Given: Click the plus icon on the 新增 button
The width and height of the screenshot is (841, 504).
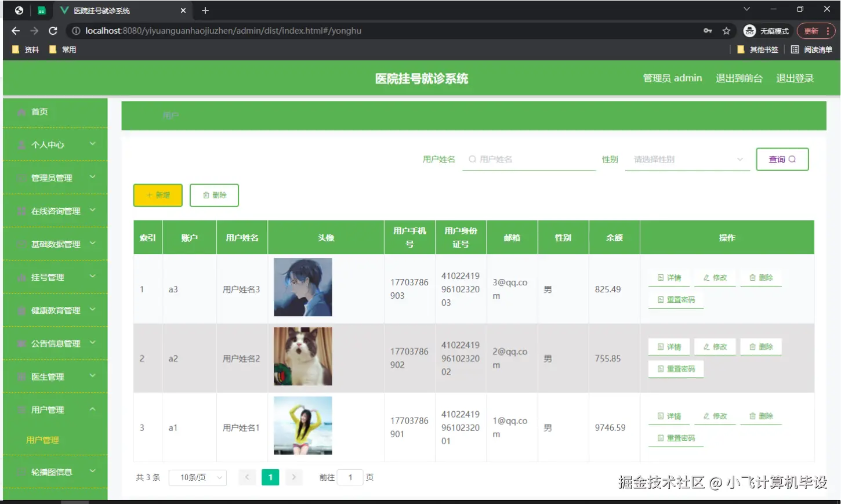Looking at the screenshot, I should pos(149,195).
